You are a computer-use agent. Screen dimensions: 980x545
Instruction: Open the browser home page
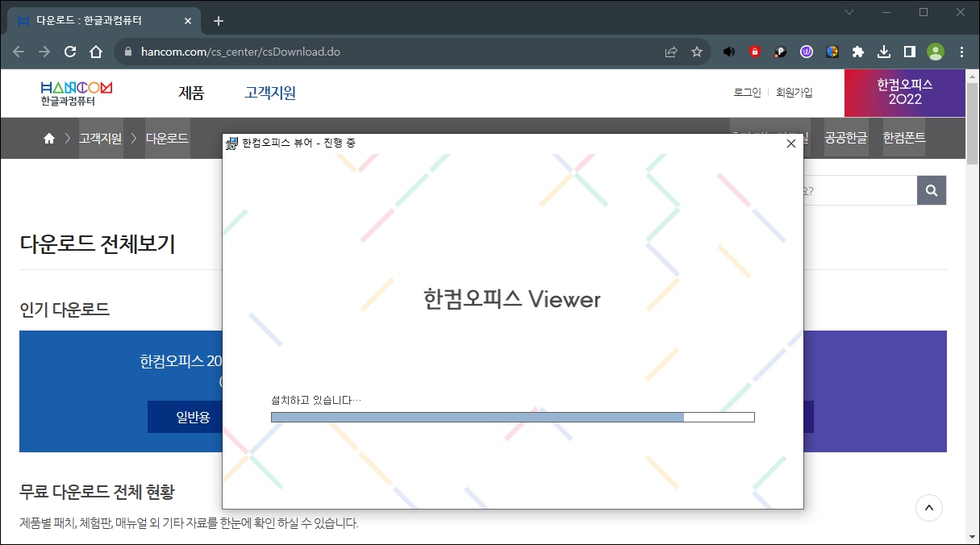[x=96, y=51]
